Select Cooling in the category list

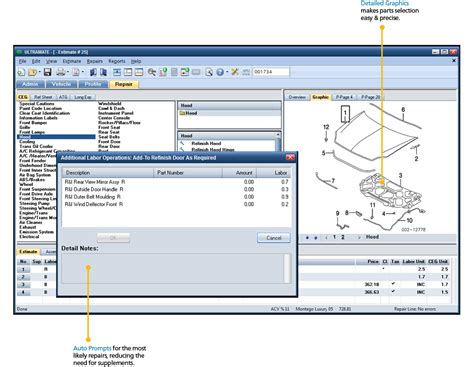point(27,142)
